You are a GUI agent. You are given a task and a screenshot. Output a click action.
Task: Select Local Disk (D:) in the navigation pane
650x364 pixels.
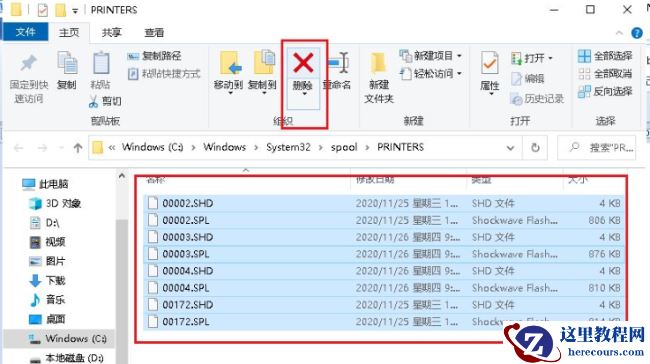tap(67, 358)
